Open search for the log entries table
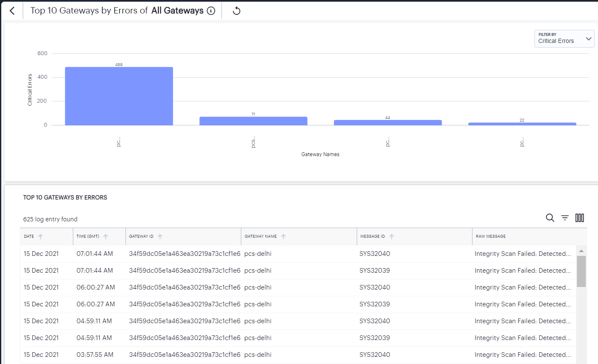Image resolution: width=598 pixels, height=364 pixels. coord(550,218)
